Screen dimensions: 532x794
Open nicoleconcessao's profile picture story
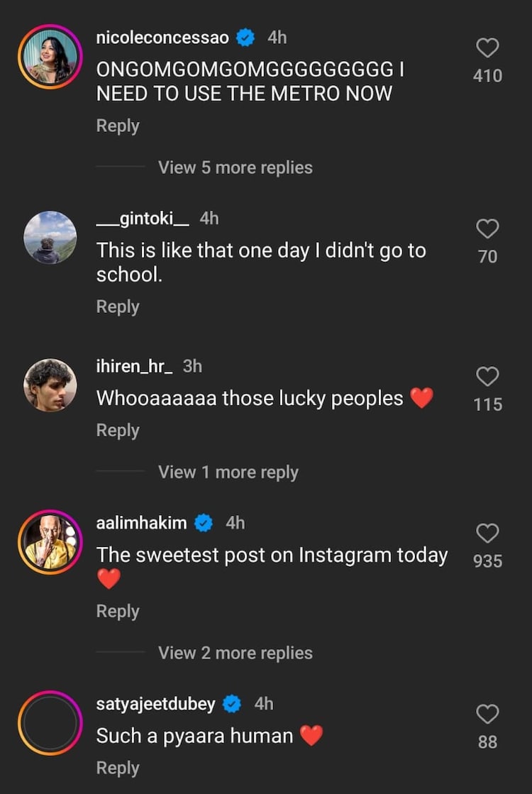[50, 56]
